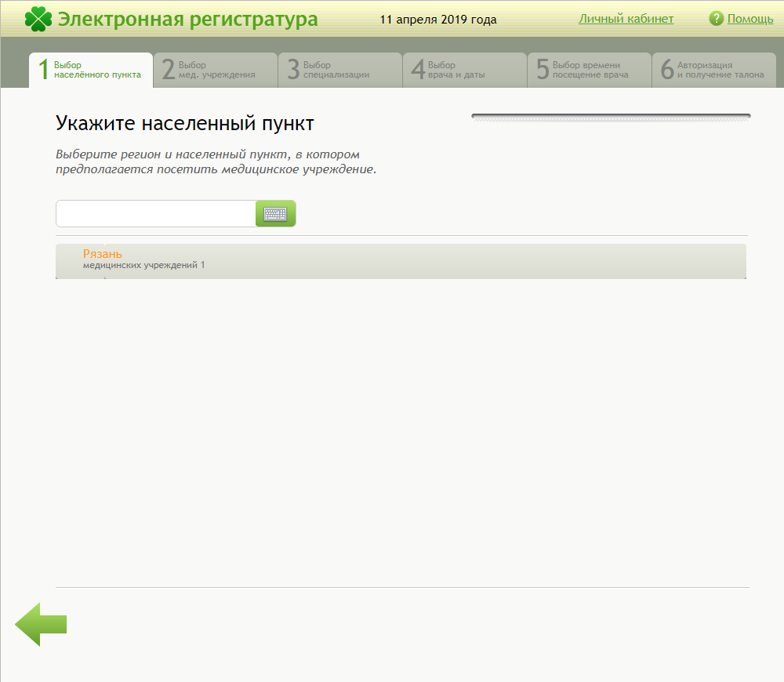Click the question mark help icon
This screenshot has height=682, width=784.
click(716, 19)
